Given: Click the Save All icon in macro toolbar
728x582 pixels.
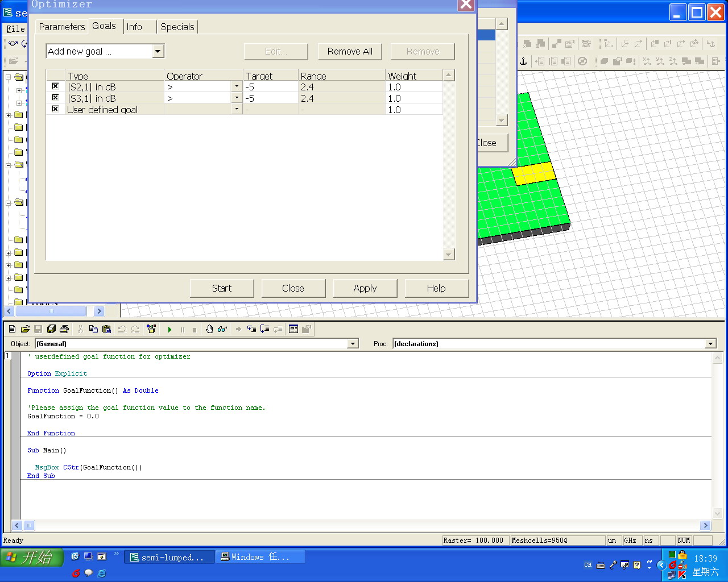Looking at the screenshot, I should tap(51, 329).
